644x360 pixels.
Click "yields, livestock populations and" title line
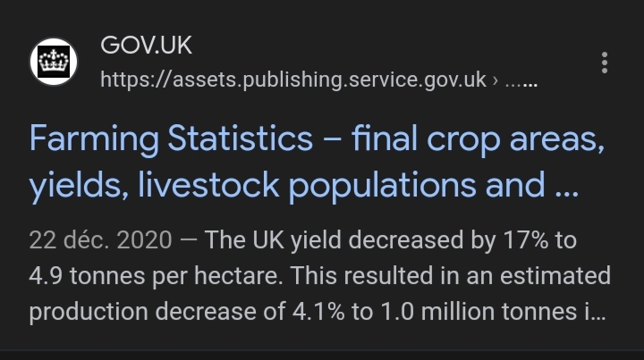[286, 185]
